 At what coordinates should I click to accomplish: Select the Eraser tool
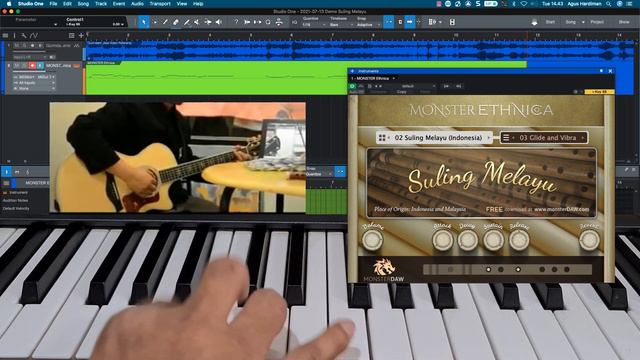176,22
